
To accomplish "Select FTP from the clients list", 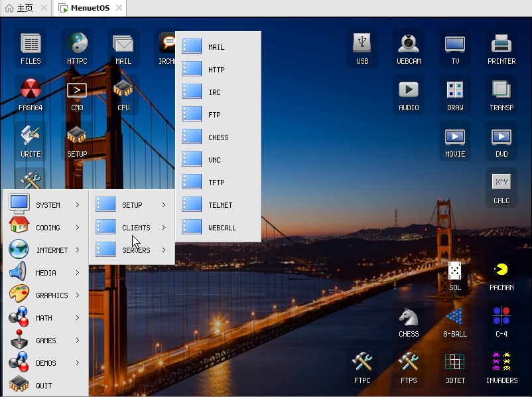I will tap(214, 115).
